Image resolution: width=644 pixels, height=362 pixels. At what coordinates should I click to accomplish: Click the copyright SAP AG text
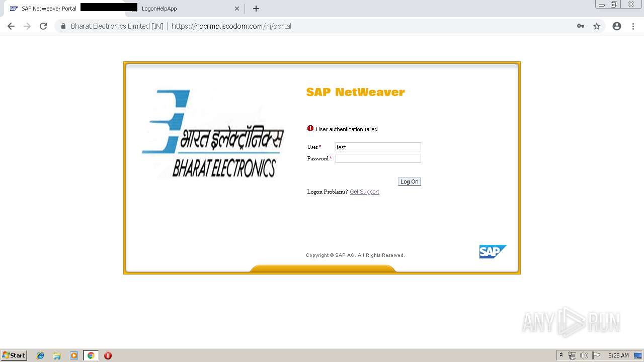[355, 255]
